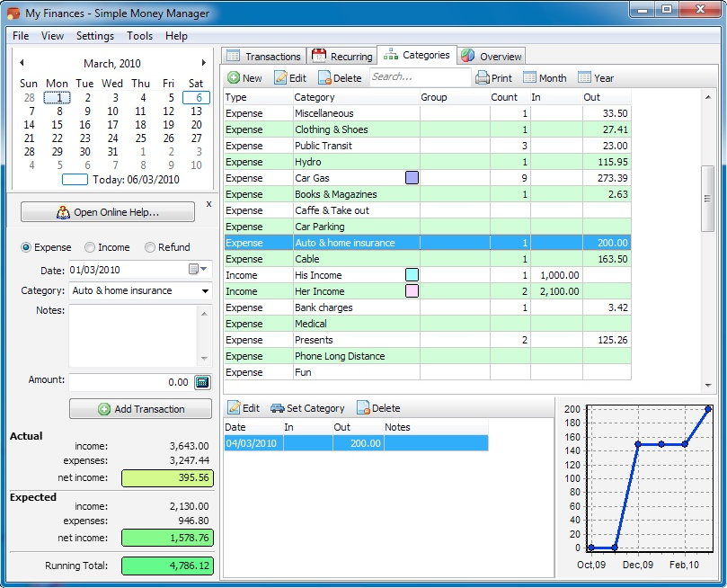The image size is (727, 588).
Task: Click the category Search field
Action: [x=419, y=77]
